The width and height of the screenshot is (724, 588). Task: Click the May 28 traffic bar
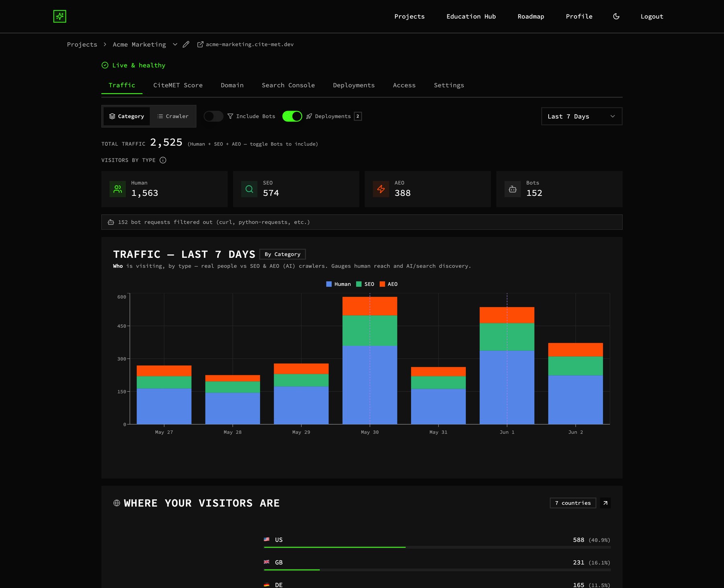tap(232, 400)
